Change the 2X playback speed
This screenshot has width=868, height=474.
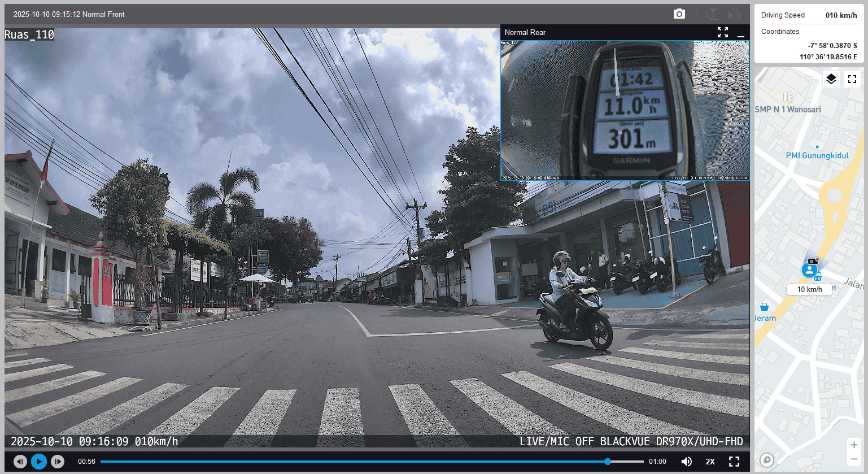710,462
